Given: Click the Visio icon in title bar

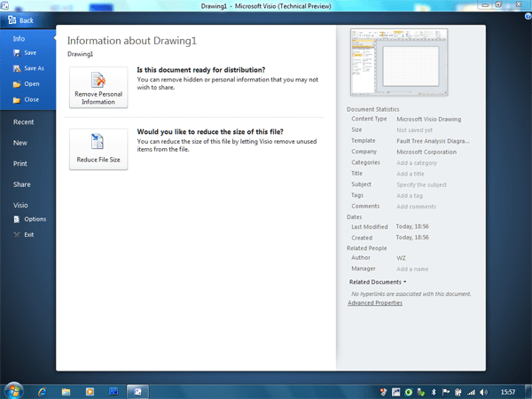Looking at the screenshot, I should tap(4, 5).
